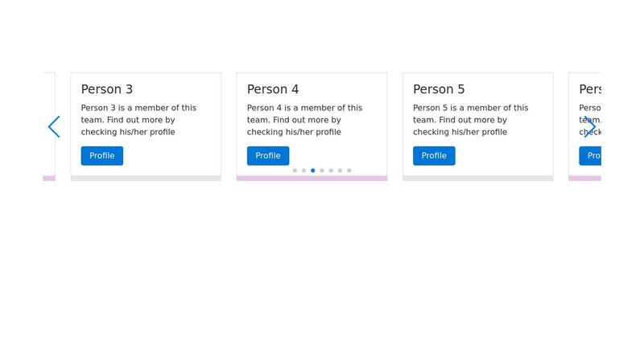Open Person 5's Profile button
The height and width of the screenshot is (362, 644).
coord(434,156)
